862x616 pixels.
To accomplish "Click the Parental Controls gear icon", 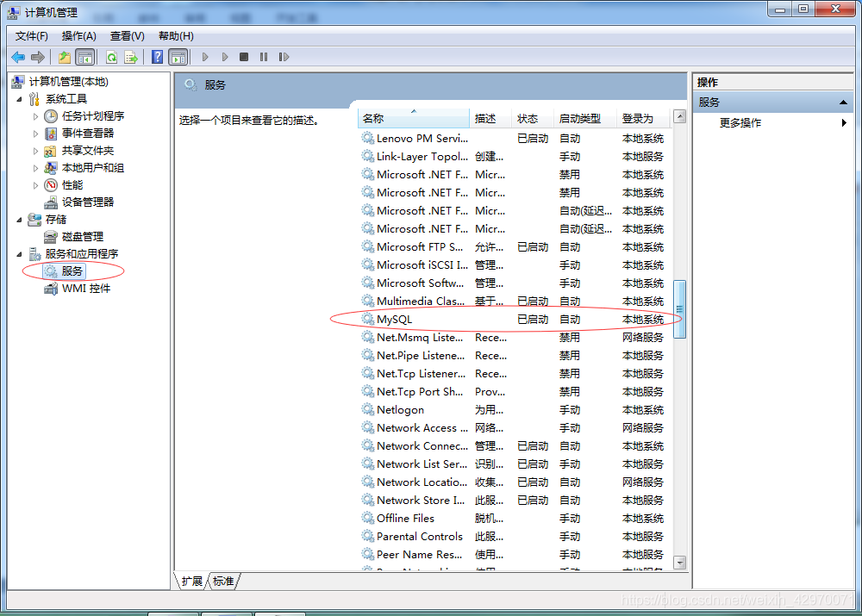I will 368,536.
